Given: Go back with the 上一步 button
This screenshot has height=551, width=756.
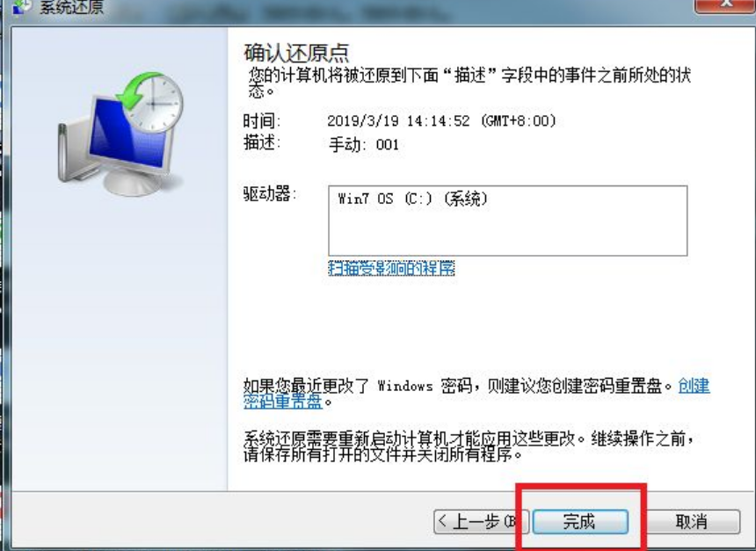Looking at the screenshot, I should 481,521.
